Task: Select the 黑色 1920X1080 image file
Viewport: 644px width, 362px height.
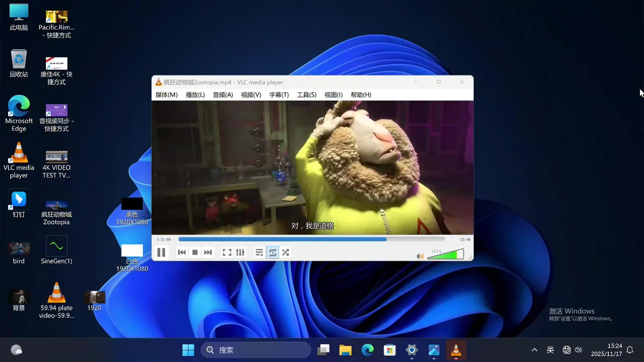Action: (x=132, y=211)
